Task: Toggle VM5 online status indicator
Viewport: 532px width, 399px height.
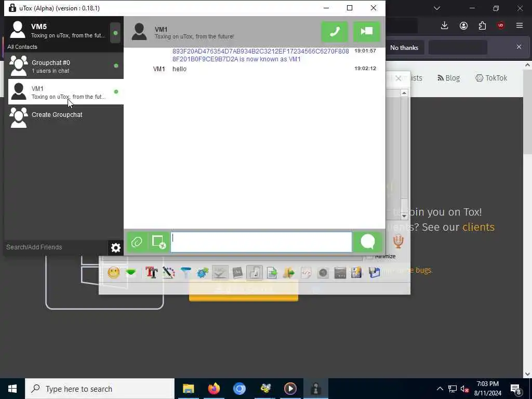Action: (115, 33)
